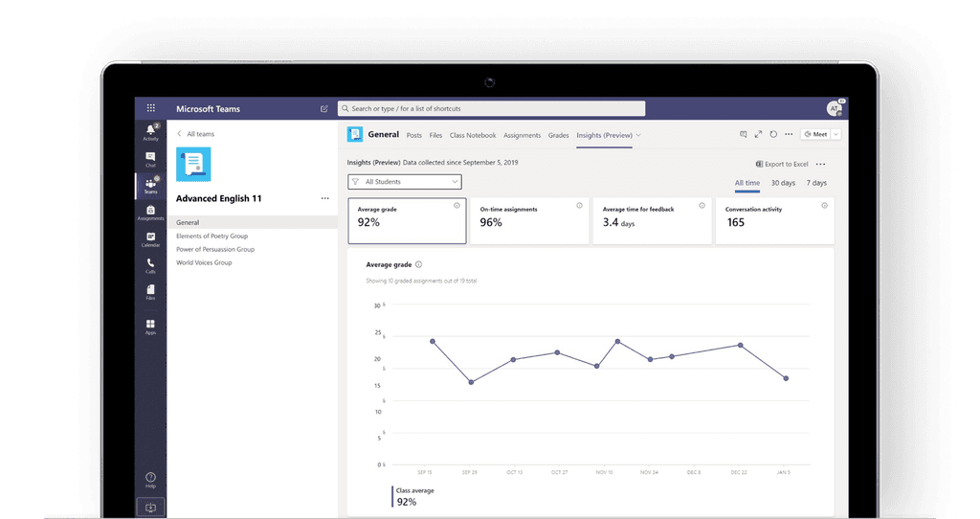980x519 pixels.
Task: Select the Average grade 92% card
Action: [x=407, y=221]
